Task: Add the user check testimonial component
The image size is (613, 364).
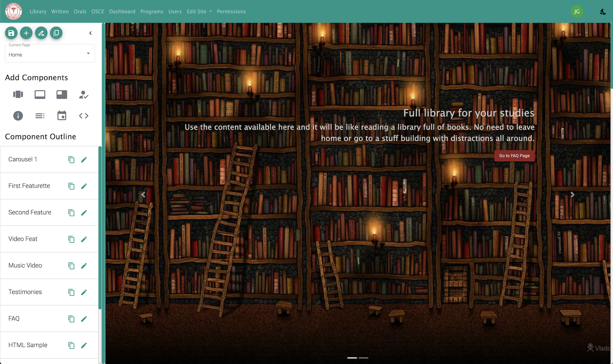Action: 84,95
